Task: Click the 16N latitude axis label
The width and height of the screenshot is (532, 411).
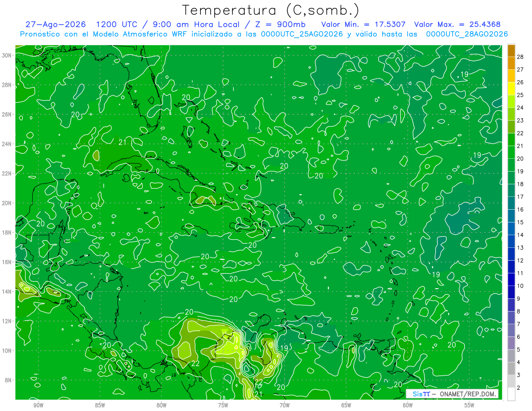Action: (7, 262)
